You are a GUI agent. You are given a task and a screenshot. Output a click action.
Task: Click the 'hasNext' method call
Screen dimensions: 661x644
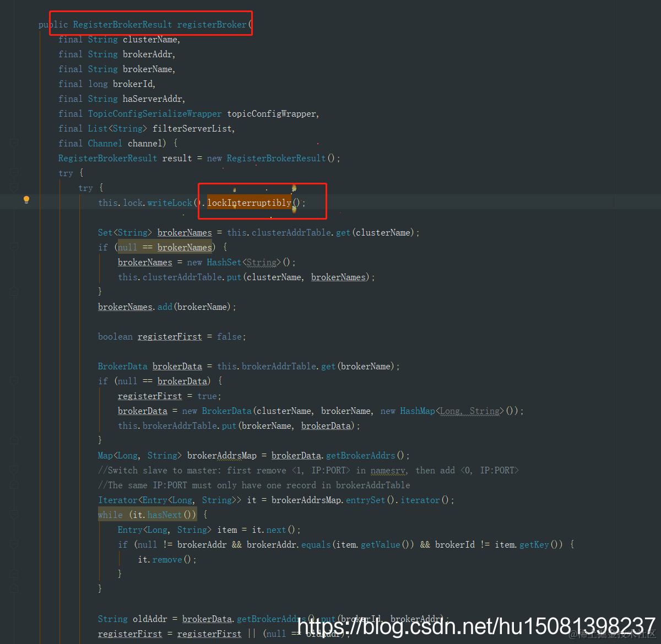165,515
